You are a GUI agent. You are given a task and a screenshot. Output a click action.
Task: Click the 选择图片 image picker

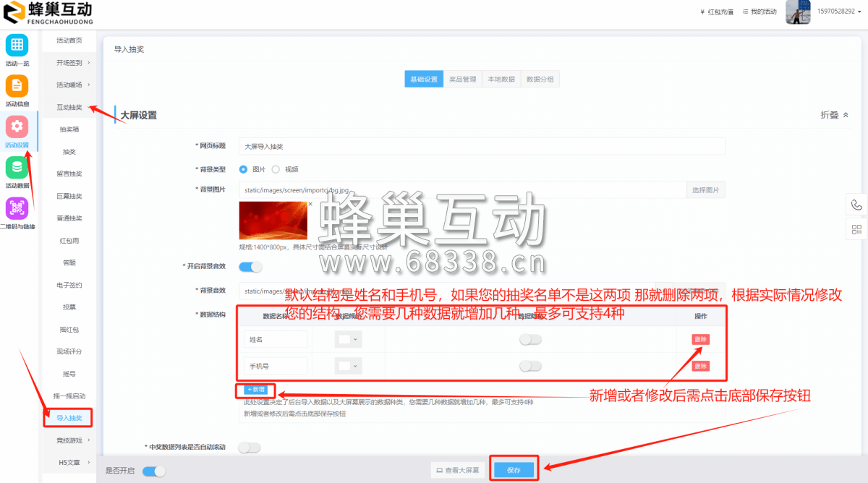(705, 189)
